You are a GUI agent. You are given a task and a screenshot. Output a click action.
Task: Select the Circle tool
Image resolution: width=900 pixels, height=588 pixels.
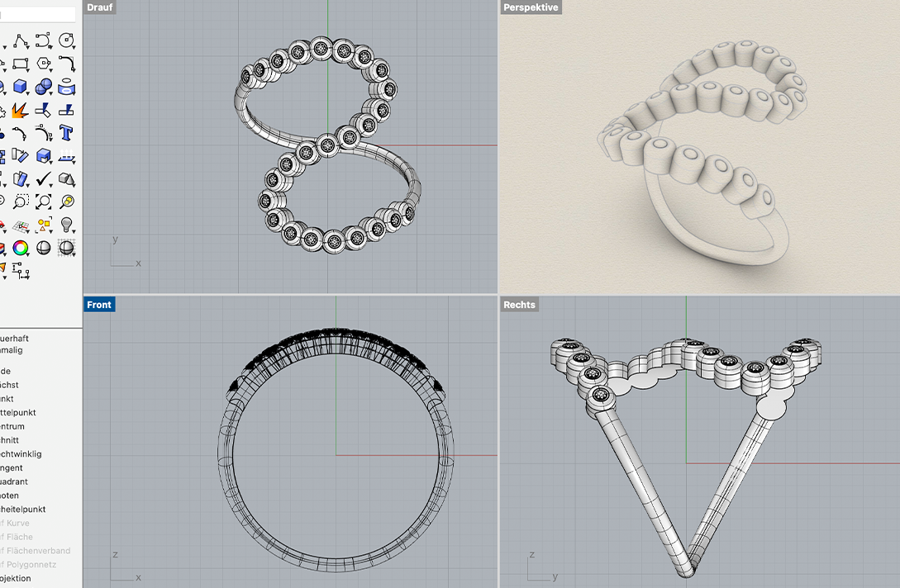coord(67,40)
